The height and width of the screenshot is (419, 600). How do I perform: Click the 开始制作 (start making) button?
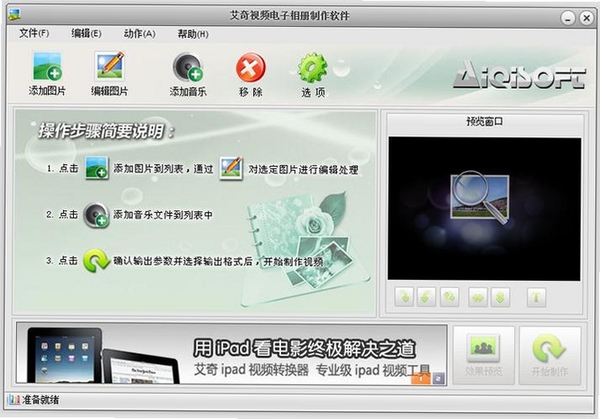pyautogui.click(x=550, y=355)
